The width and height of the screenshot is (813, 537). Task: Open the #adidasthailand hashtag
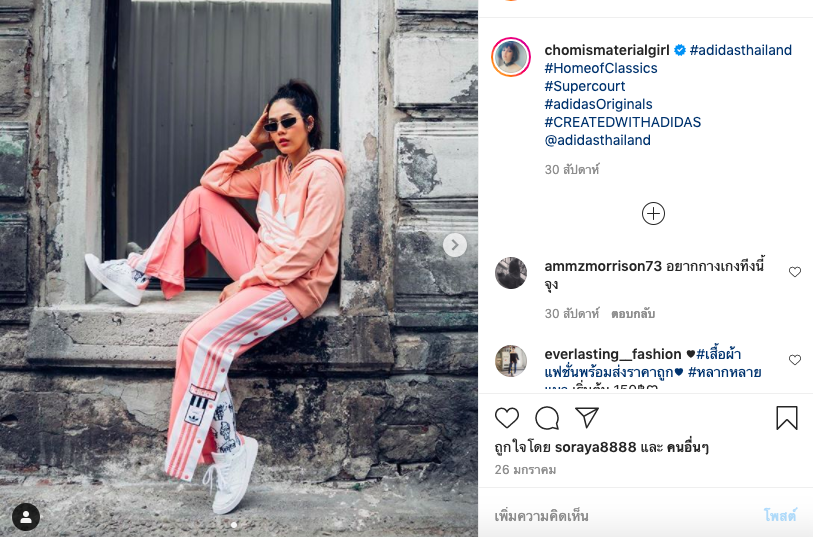coord(740,50)
